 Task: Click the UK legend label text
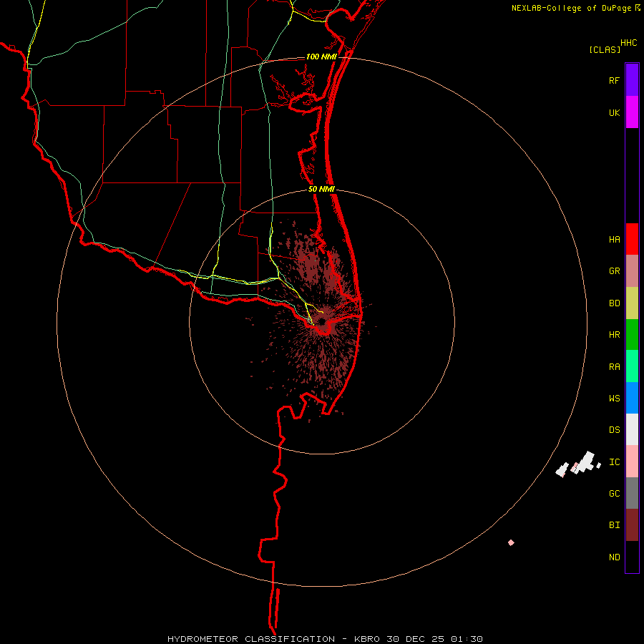614,113
